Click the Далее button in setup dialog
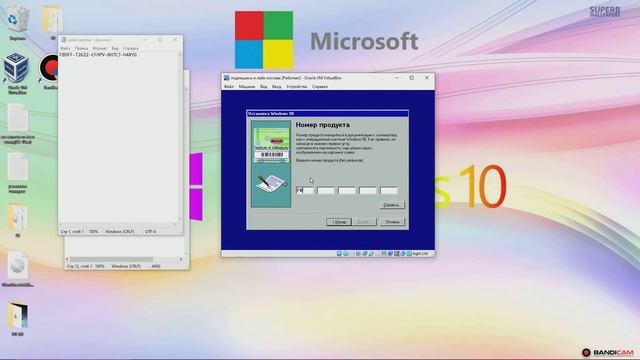640x360 pixels. [363, 222]
